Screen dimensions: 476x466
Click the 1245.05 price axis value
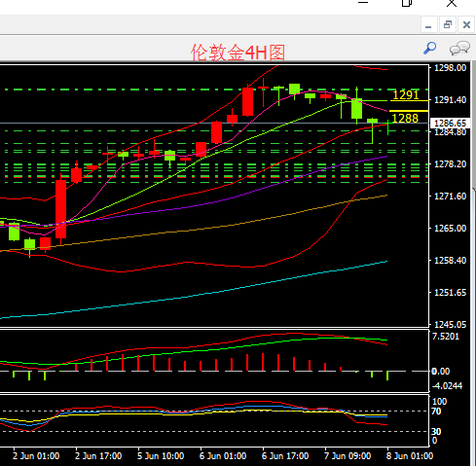(x=450, y=324)
